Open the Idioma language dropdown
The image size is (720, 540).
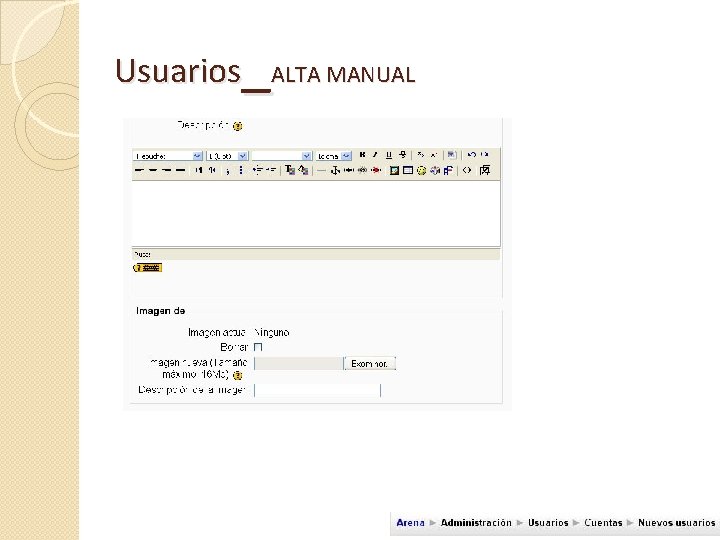[x=333, y=156]
